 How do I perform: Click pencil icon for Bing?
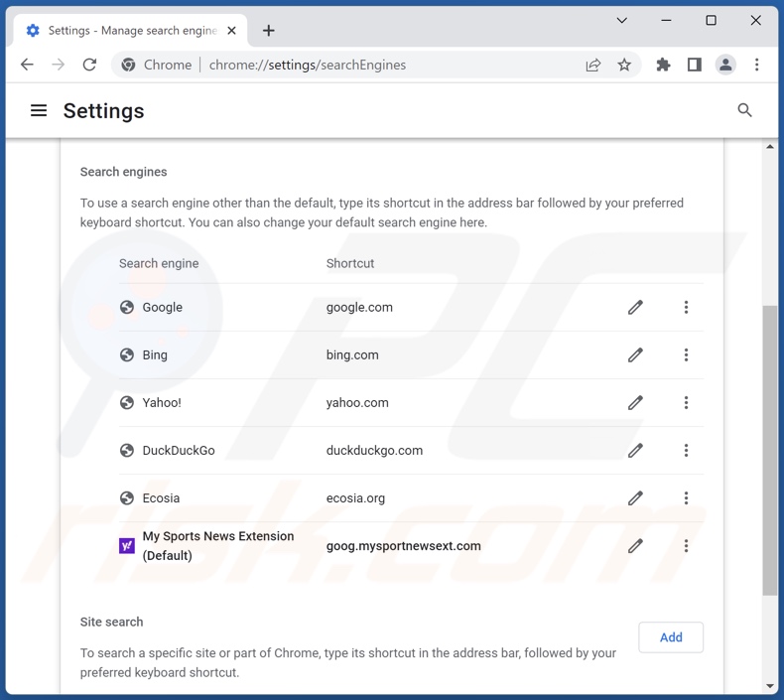pos(635,355)
